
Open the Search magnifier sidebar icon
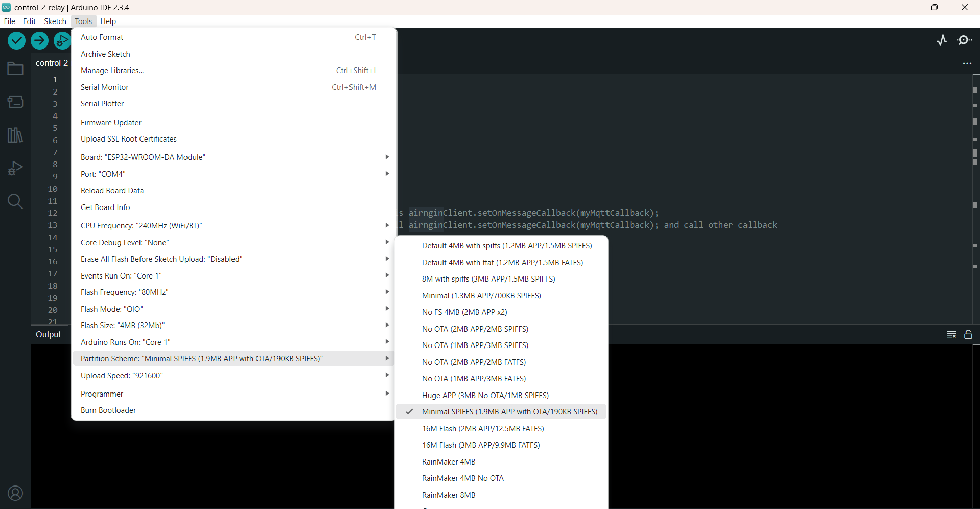click(15, 201)
